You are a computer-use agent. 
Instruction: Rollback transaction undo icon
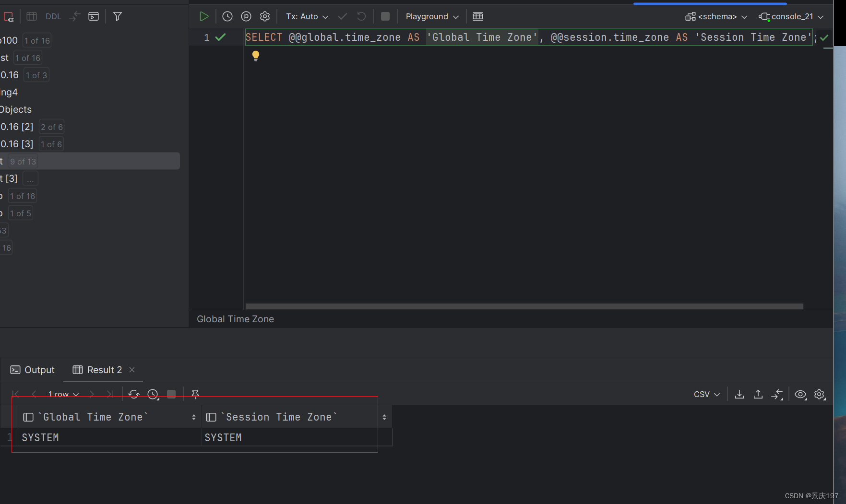[x=361, y=16]
